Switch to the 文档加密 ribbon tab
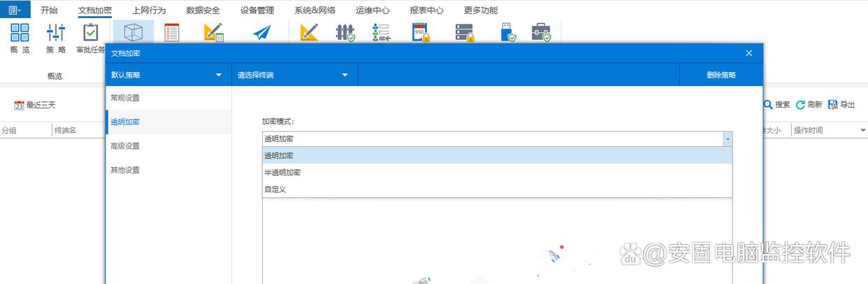868x284 pixels. [x=94, y=10]
